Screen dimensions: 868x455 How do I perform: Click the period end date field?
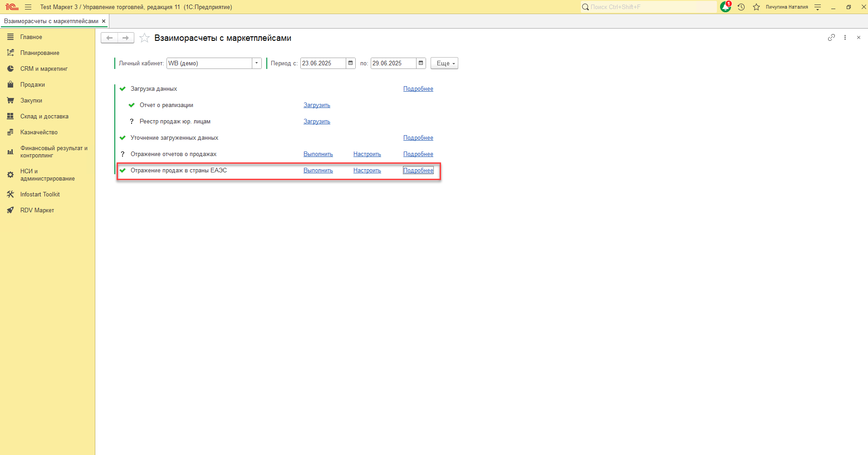pos(393,63)
